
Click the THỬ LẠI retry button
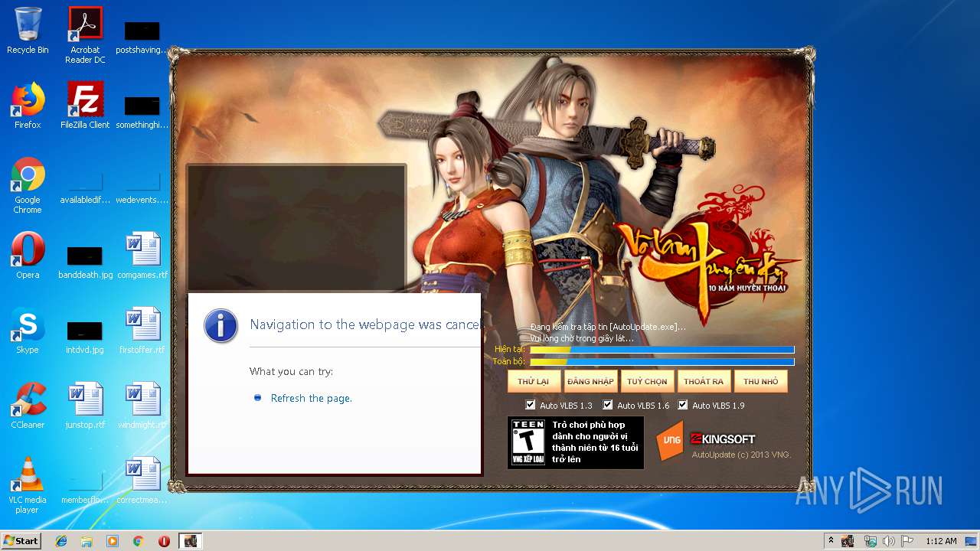(534, 381)
